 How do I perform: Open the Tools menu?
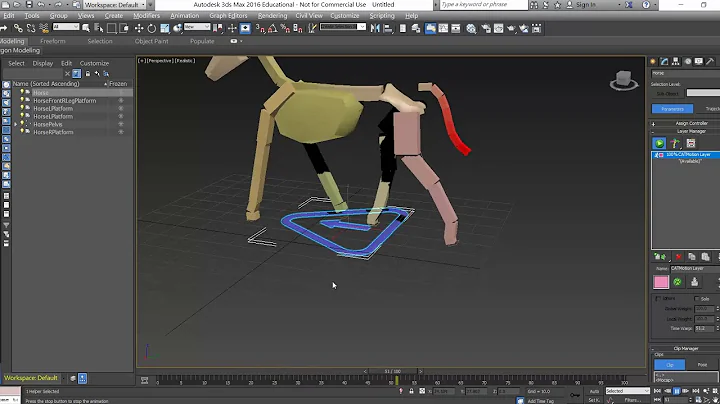[x=32, y=16]
